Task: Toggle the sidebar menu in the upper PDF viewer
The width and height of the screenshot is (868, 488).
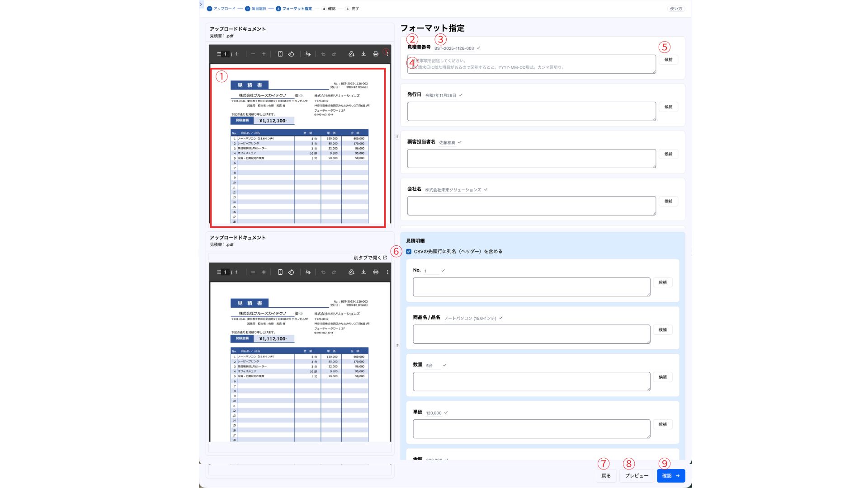Action: tap(219, 54)
